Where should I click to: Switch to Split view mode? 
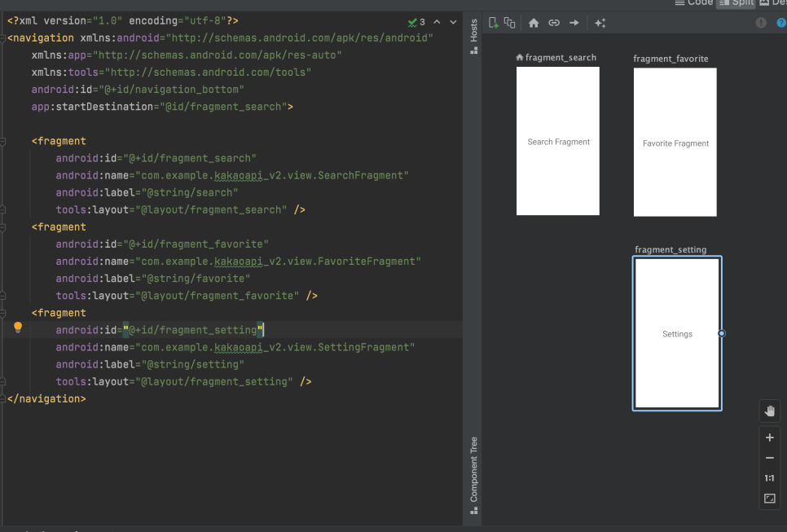tap(736, 2)
